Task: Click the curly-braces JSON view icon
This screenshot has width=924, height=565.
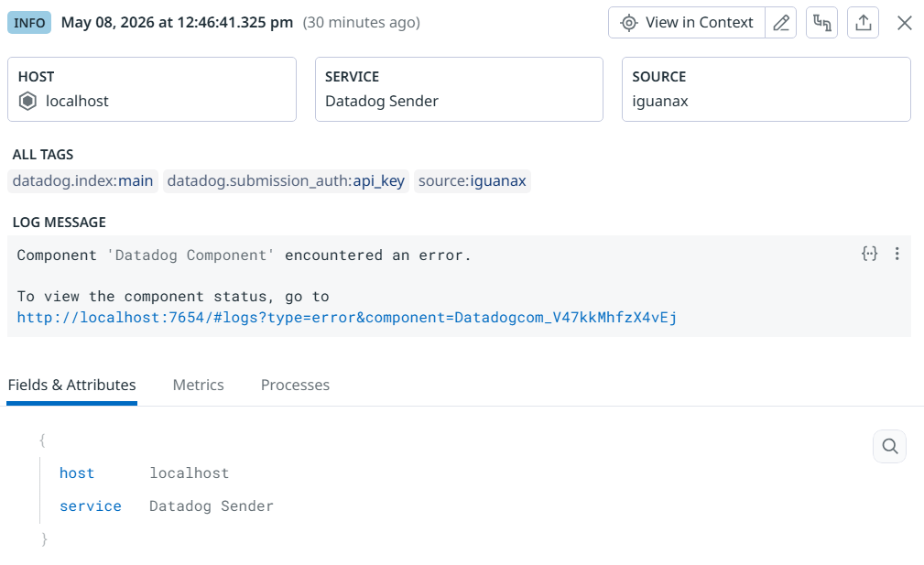Action: pyautogui.click(x=869, y=254)
